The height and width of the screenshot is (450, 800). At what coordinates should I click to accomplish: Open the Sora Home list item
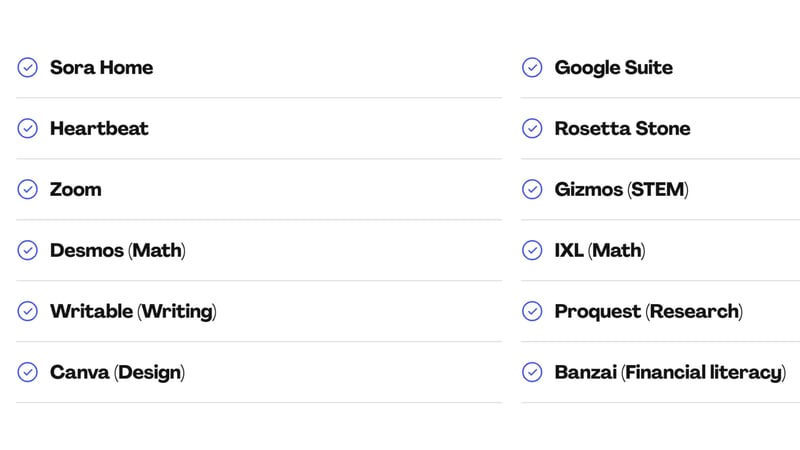101,68
